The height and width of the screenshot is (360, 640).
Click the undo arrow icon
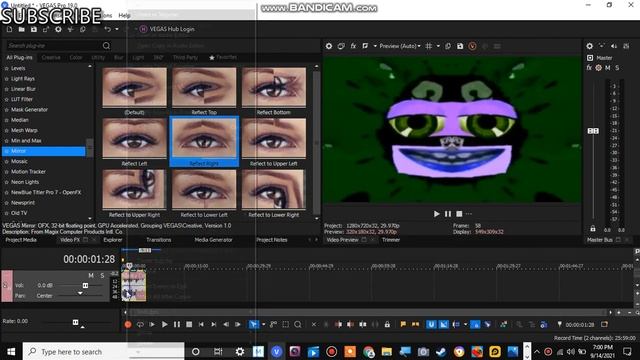[107, 29]
